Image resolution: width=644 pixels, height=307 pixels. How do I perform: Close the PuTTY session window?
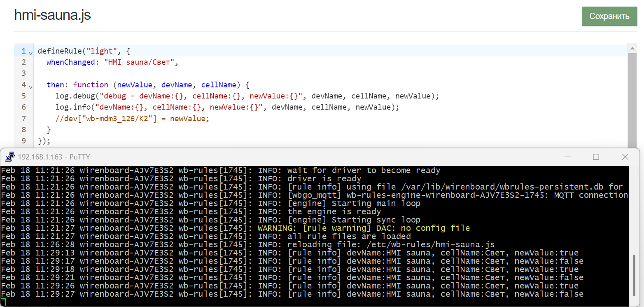click(x=625, y=157)
